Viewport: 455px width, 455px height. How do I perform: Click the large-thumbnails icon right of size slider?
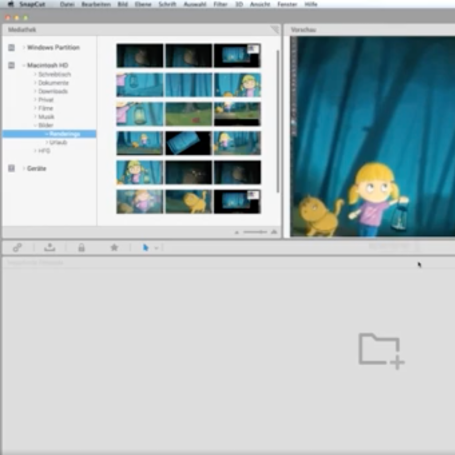click(x=274, y=232)
